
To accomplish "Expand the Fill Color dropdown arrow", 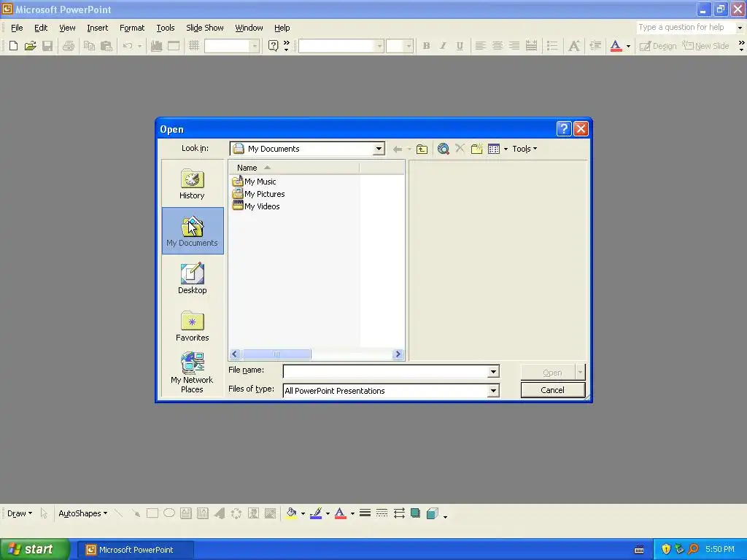I will click(303, 514).
